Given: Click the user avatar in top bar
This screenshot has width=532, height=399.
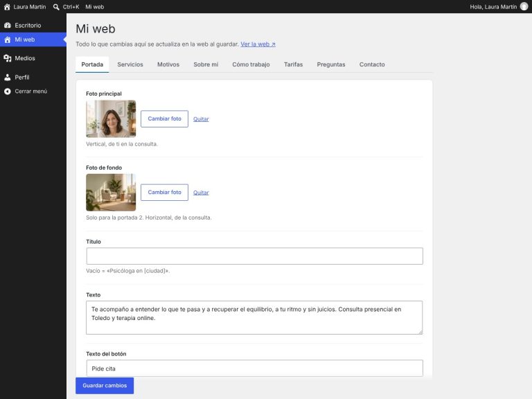Looking at the screenshot, I should (524, 6).
